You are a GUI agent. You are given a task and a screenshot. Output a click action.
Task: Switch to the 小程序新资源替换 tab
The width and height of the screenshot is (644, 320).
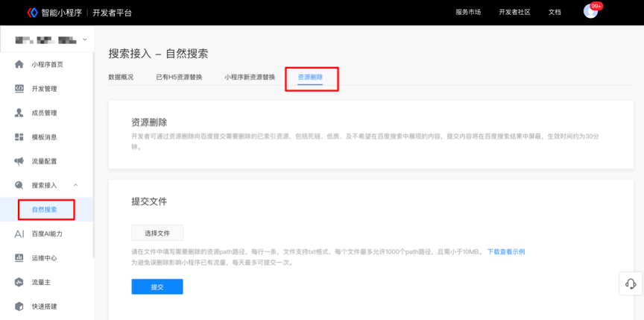(250, 77)
